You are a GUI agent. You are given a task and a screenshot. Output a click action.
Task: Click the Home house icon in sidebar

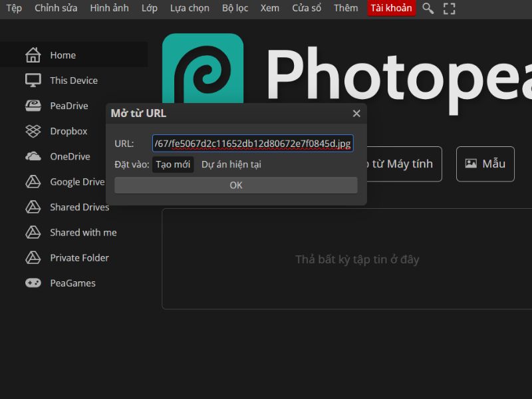pyautogui.click(x=33, y=55)
